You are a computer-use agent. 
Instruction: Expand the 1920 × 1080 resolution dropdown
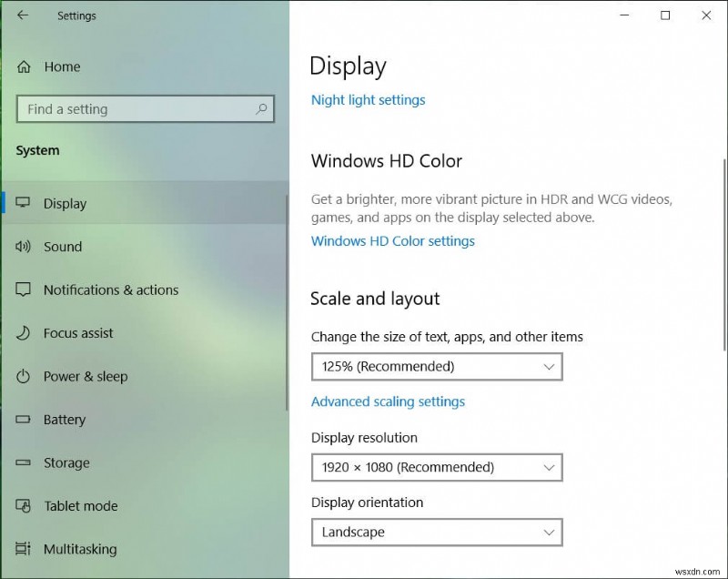click(437, 467)
